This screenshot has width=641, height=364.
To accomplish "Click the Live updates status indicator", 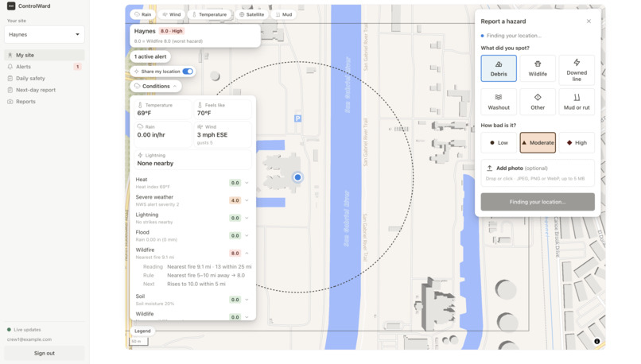I will click(24, 330).
